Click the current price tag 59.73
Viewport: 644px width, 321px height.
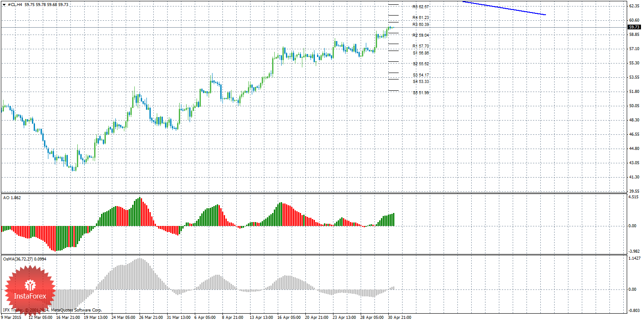(x=634, y=27)
